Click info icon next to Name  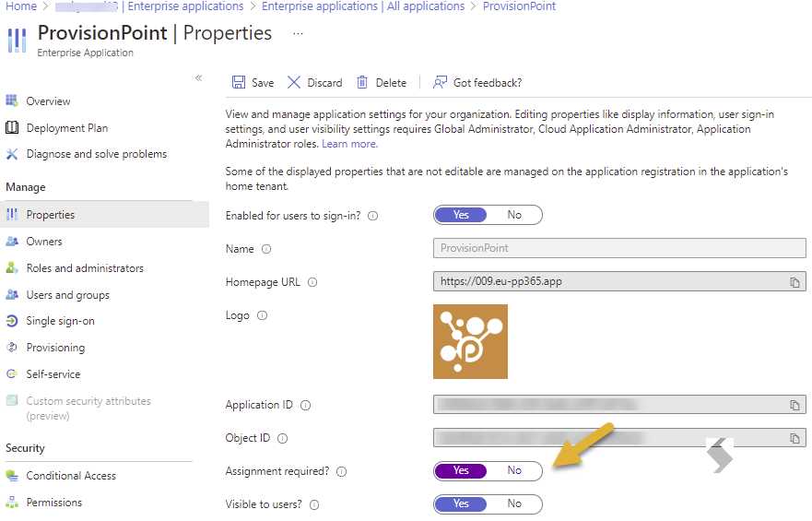pos(266,249)
